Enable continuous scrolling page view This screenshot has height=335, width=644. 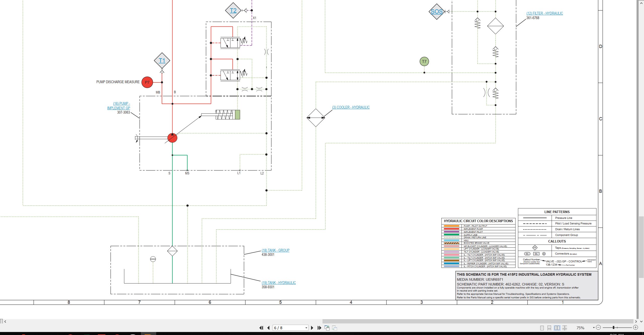[x=549, y=328]
